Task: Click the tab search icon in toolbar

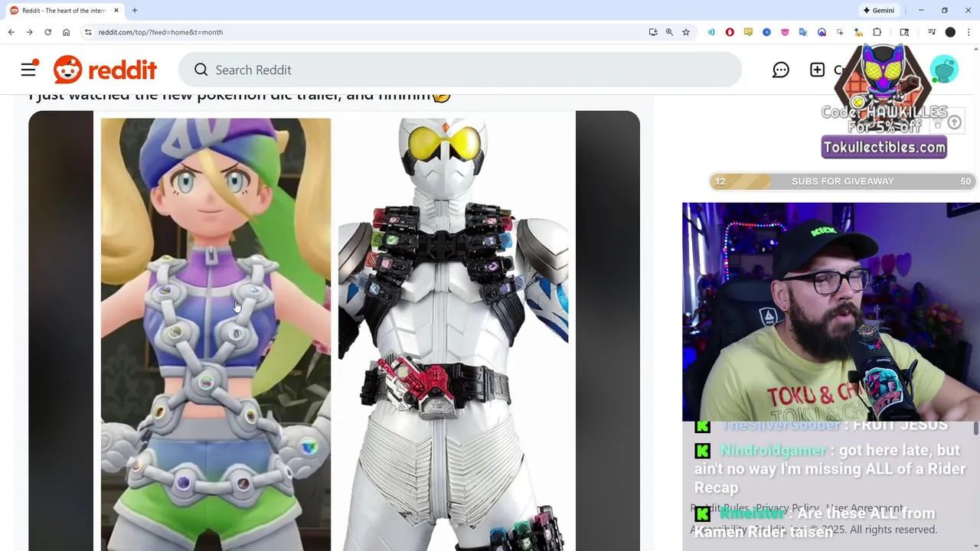Action: (904, 32)
